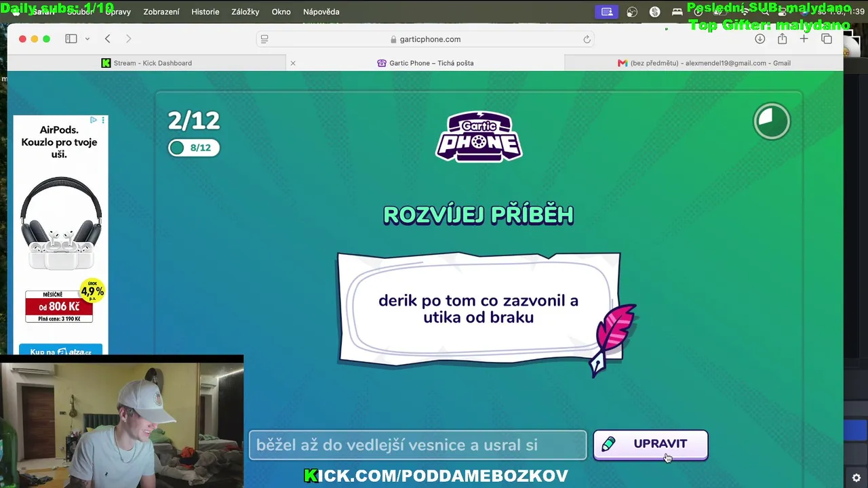
Task: Open the Záložky menu
Action: coord(245,12)
